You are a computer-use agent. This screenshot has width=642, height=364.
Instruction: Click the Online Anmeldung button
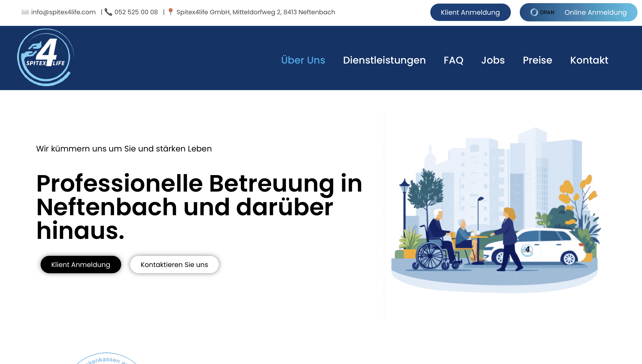[595, 12]
